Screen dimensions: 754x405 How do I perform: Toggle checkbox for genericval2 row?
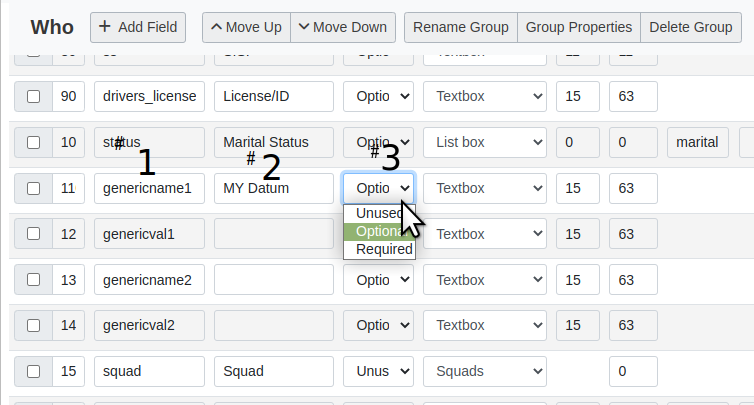[x=33, y=325]
